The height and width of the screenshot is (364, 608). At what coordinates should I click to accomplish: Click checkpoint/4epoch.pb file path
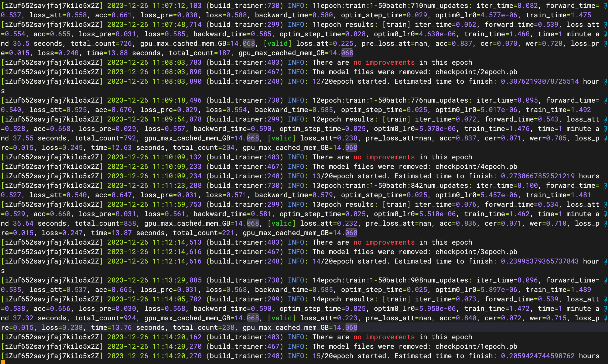tap(476, 167)
